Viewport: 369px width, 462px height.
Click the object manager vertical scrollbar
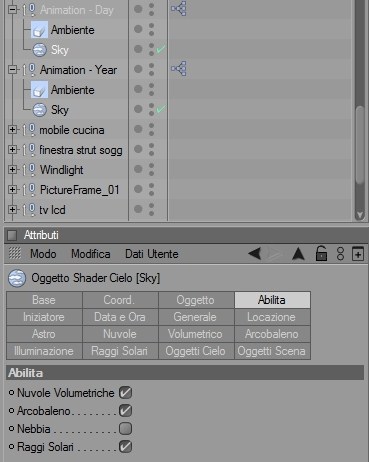click(x=360, y=145)
